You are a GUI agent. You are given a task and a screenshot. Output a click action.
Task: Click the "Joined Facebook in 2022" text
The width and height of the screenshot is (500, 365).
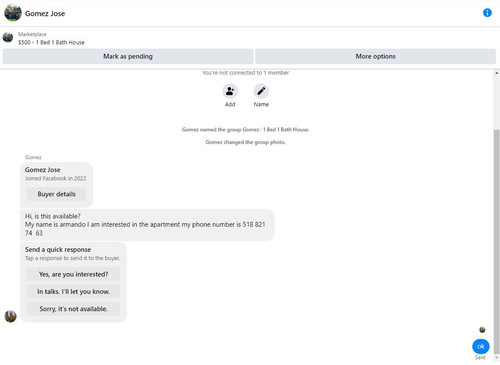pyautogui.click(x=55, y=178)
